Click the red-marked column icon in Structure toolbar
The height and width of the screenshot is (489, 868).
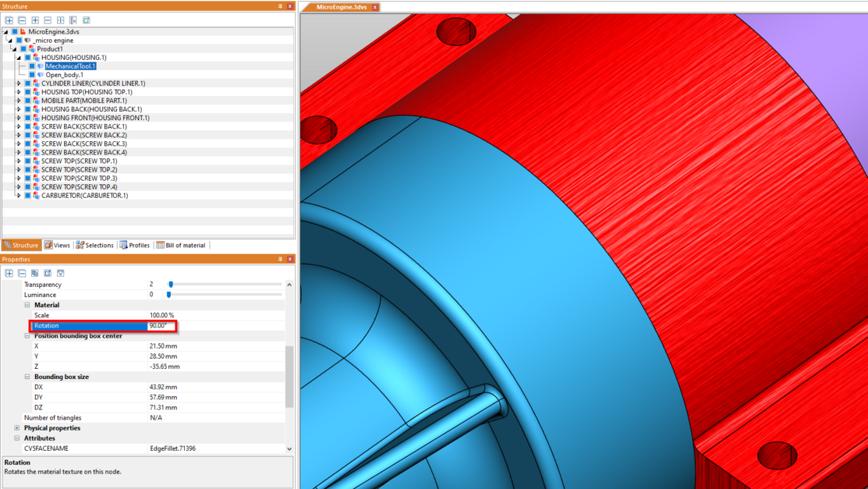tap(73, 20)
